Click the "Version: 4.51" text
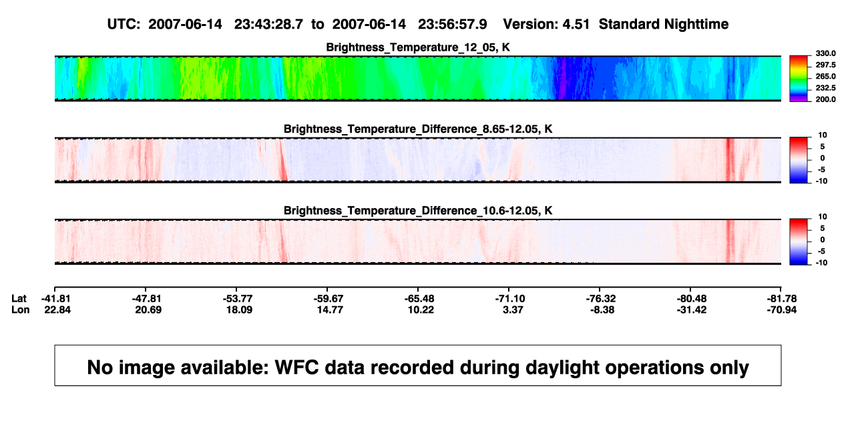The height and width of the screenshot is (445, 868). tap(547, 24)
